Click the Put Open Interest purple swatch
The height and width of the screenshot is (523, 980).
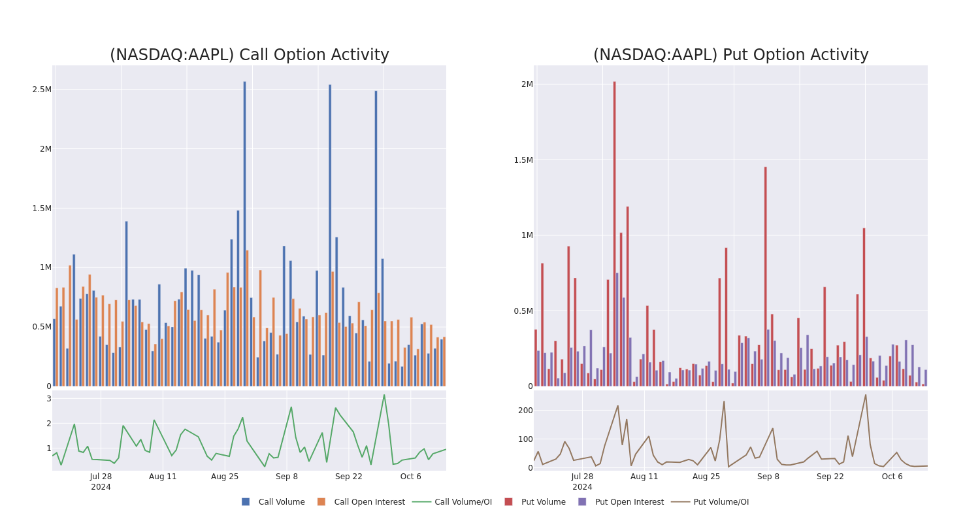click(x=582, y=502)
